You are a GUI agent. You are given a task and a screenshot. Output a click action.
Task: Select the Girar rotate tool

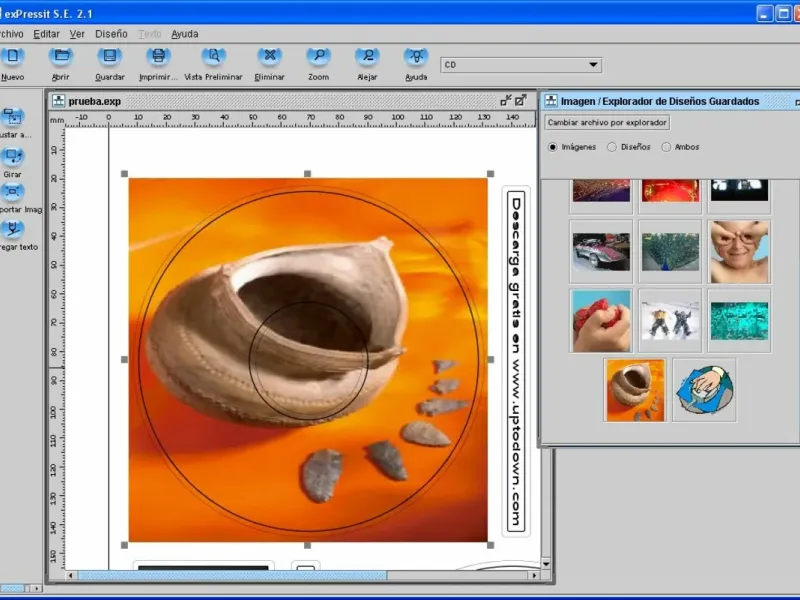pos(13,158)
